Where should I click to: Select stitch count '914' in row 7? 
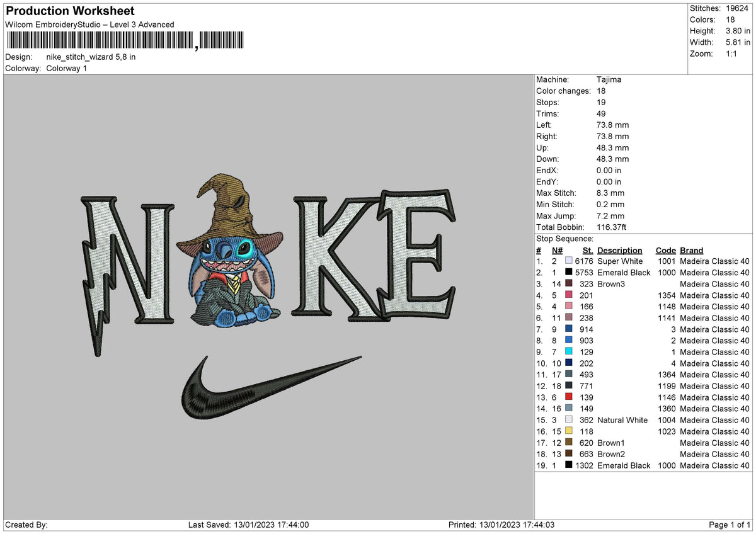[587, 329]
